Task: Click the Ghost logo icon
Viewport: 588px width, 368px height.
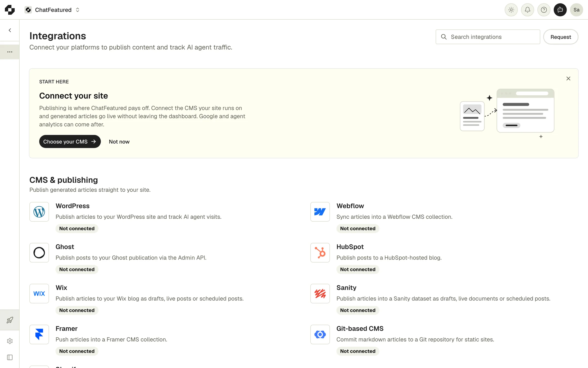Action: coord(39,253)
